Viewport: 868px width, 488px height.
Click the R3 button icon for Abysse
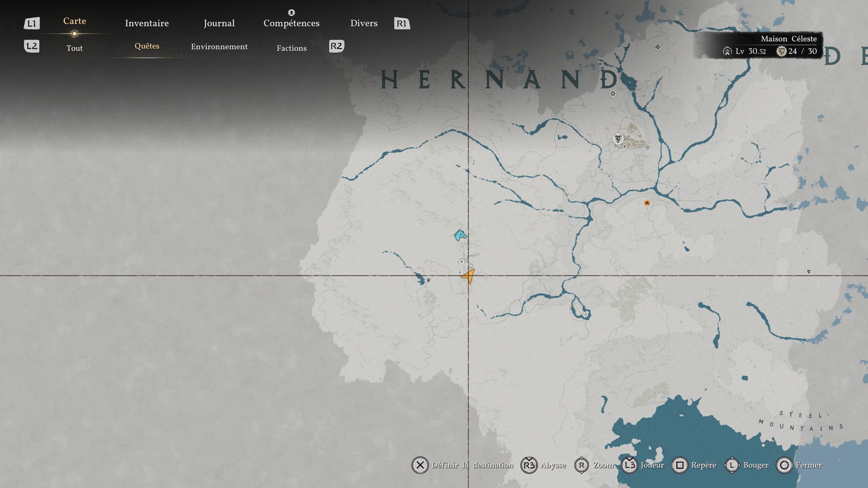tap(529, 465)
